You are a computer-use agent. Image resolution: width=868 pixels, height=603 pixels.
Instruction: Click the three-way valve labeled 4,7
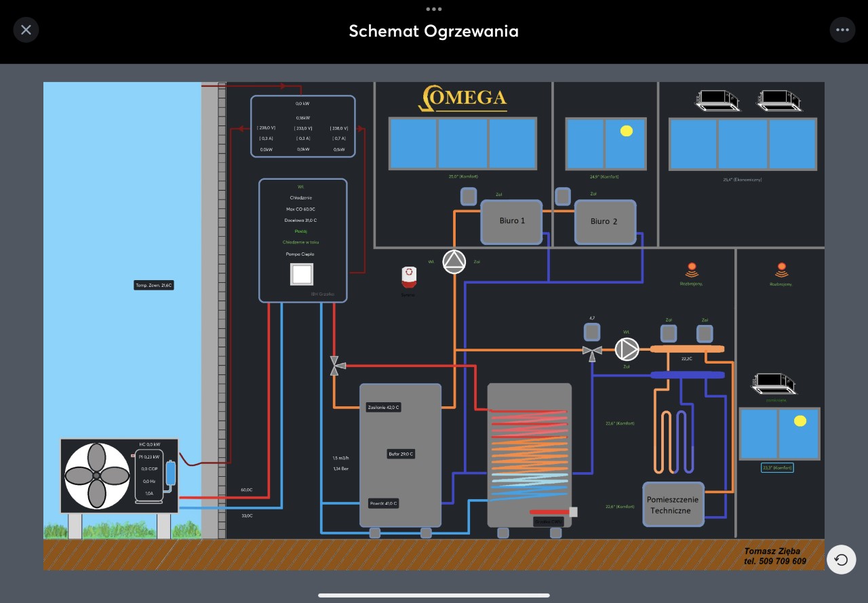point(593,351)
